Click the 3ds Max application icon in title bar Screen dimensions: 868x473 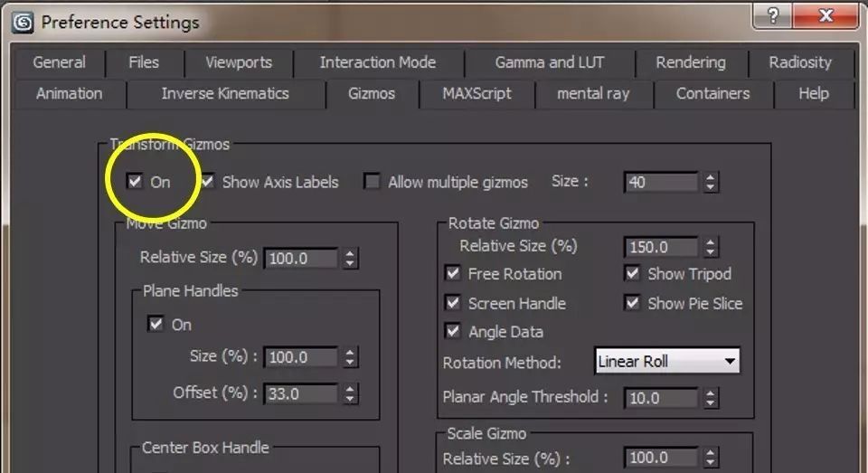(24, 22)
